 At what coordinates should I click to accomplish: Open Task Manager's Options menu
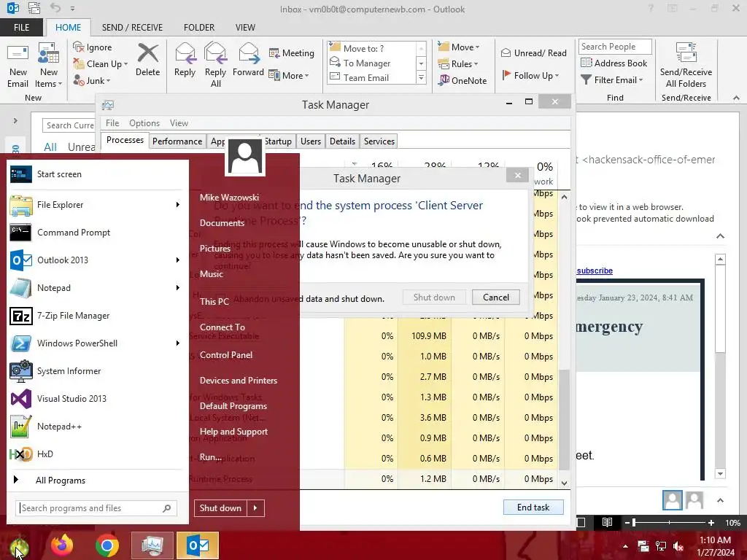pos(144,122)
